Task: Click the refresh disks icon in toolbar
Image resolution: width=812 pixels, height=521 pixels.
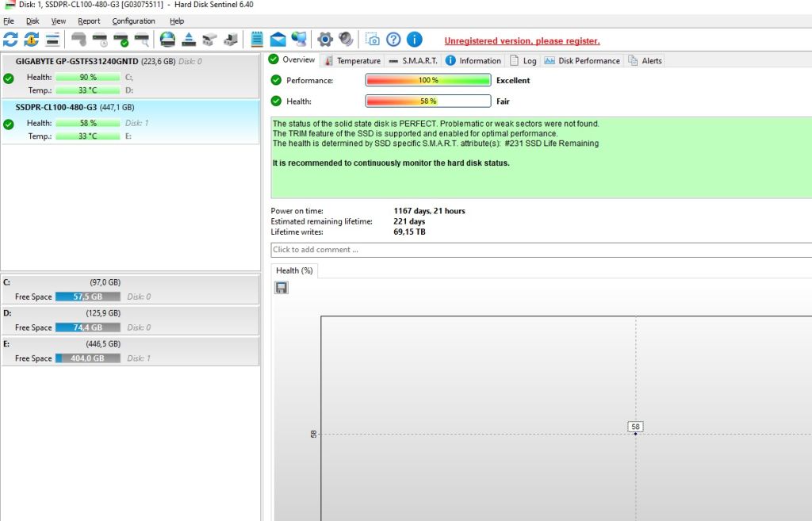Action: 10,40
